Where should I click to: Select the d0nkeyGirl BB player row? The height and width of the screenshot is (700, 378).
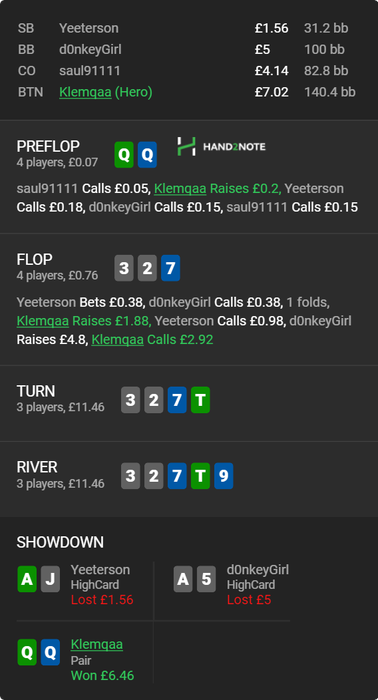[187, 50]
